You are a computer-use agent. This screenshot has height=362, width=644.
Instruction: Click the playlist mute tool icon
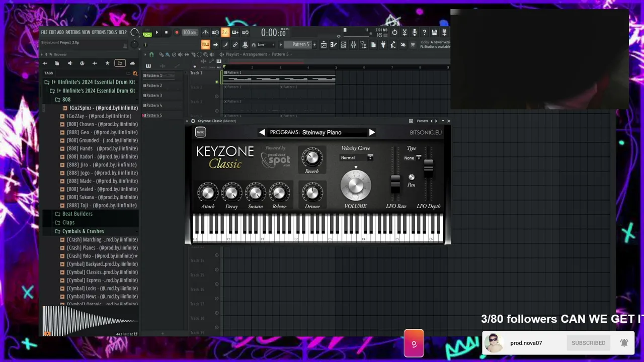[180, 54]
